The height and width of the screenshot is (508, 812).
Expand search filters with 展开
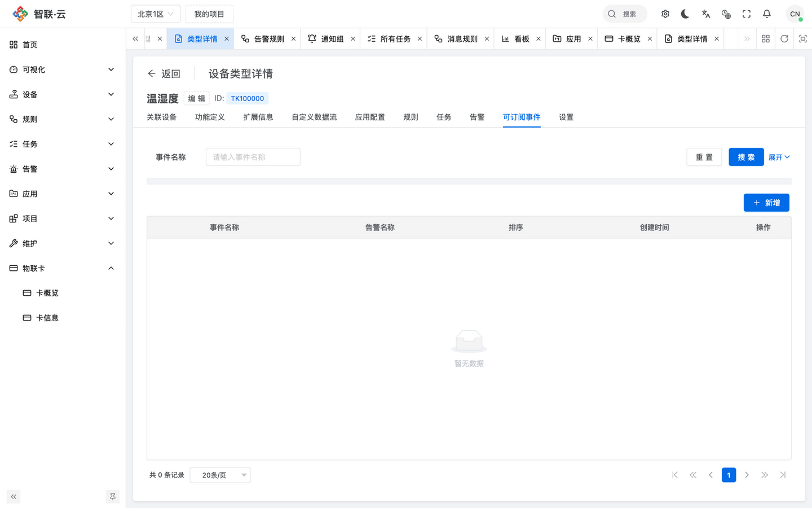[x=779, y=157]
